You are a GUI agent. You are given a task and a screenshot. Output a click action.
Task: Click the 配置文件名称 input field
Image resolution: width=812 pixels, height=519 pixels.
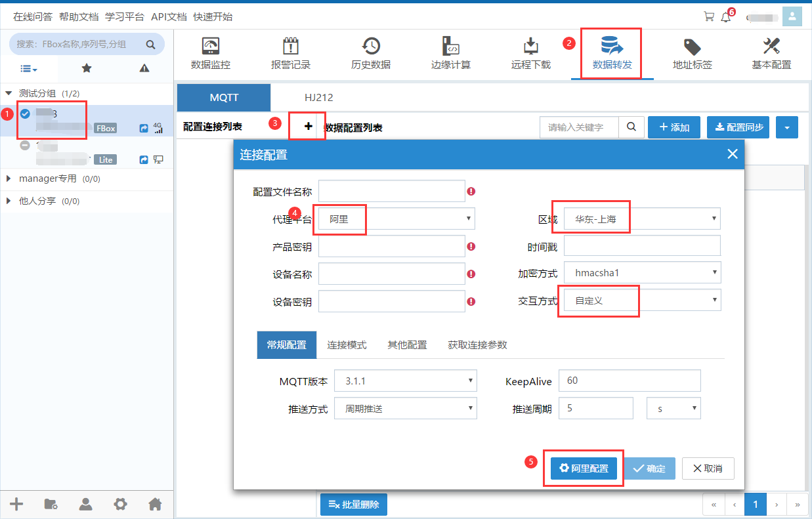click(391, 192)
